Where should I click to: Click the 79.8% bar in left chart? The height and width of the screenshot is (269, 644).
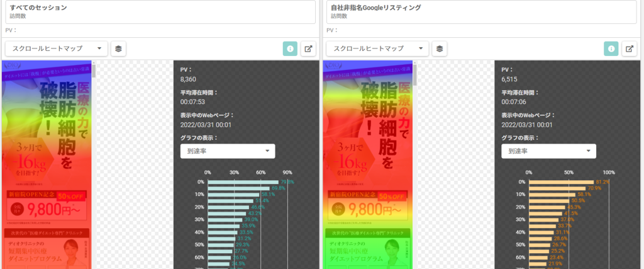pyautogui.click(x=243, y=182)
